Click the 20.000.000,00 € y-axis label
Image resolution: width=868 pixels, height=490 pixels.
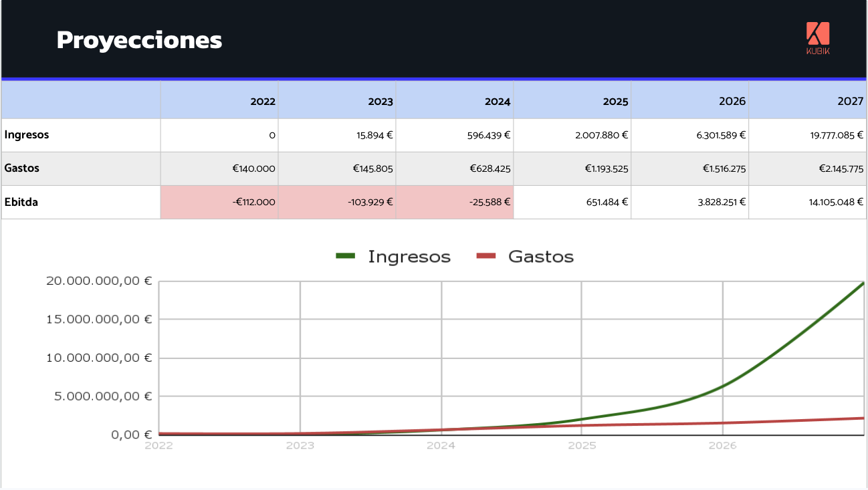click(x=99, y=281)
